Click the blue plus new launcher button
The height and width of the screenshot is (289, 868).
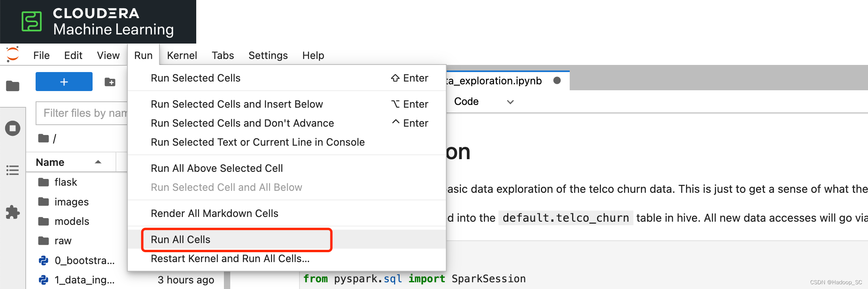[x=64, y=82]
